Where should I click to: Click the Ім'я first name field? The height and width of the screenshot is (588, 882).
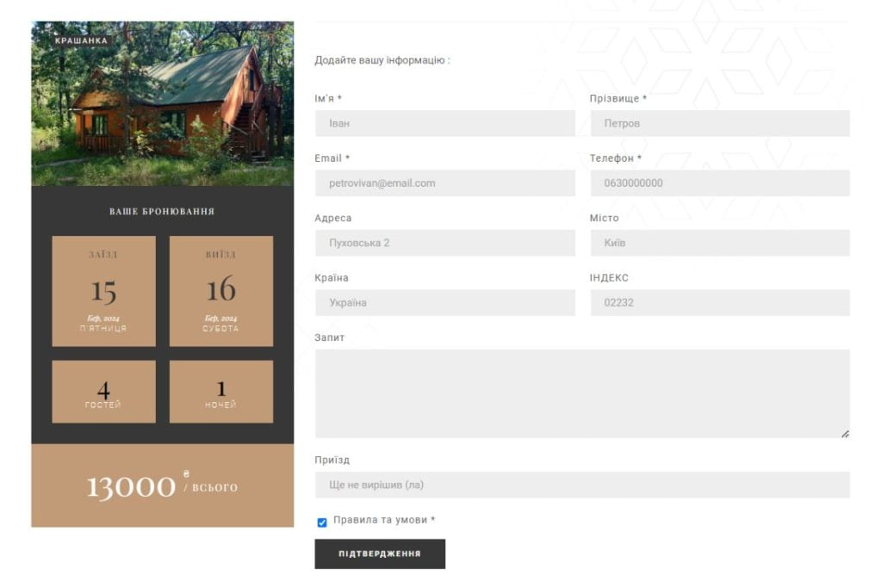coord(444,123)
